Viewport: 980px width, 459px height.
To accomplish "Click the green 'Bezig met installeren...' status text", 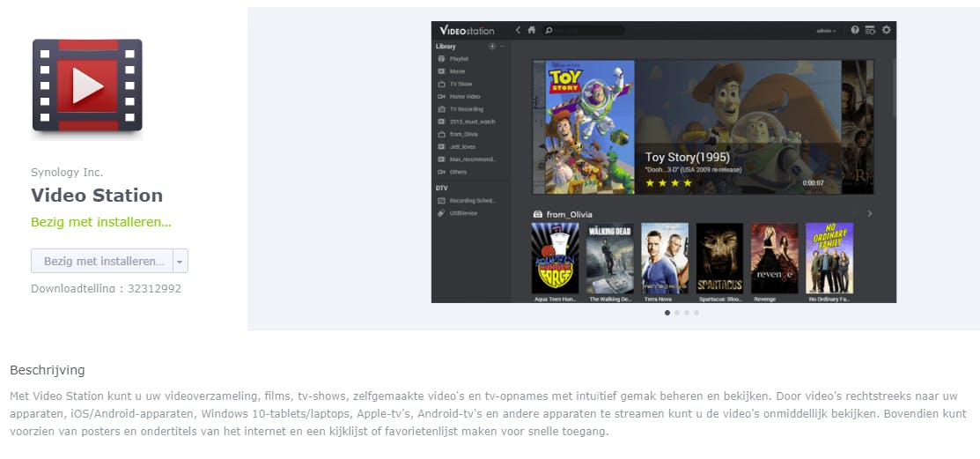I will tap(101, 222).
